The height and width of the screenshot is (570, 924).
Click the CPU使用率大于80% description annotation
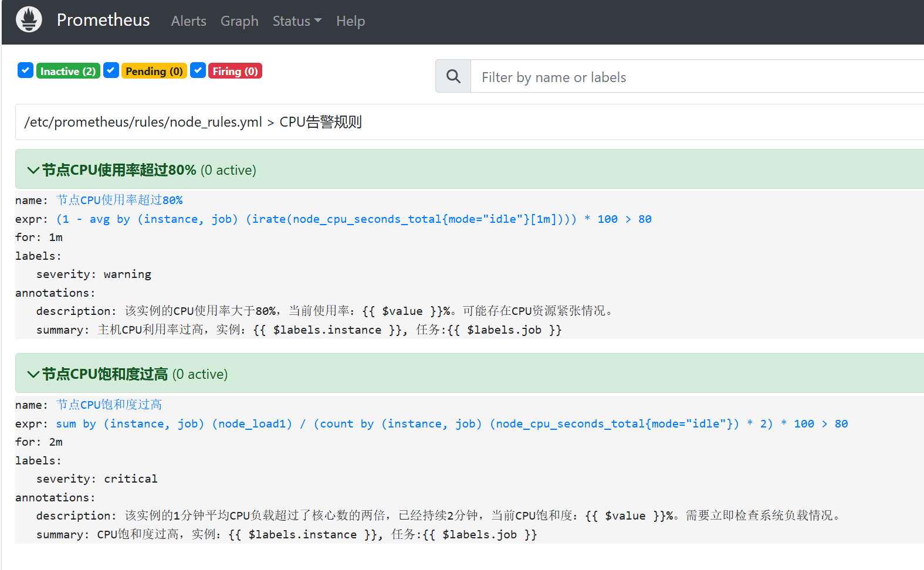click(x=326, y=311)
